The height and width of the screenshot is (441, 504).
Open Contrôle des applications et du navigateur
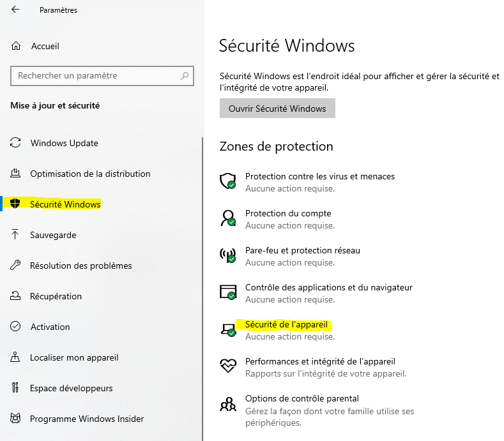coord(328,288)
